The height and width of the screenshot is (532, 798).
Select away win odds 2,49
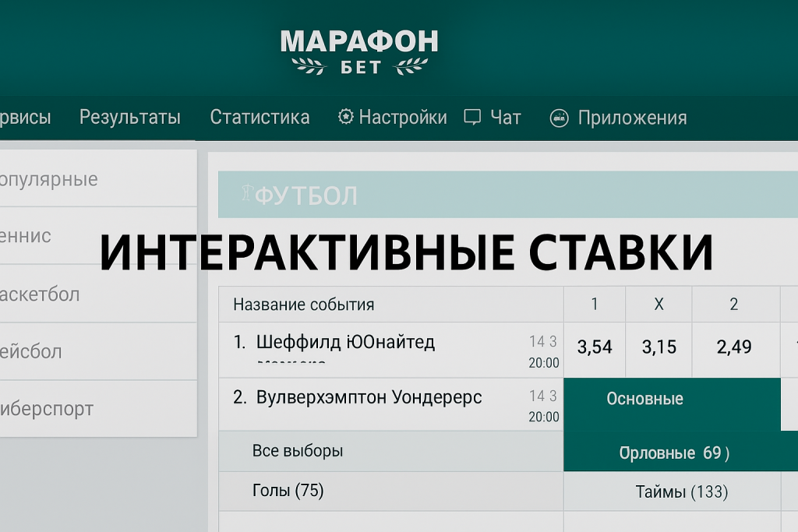pos(734,347)
